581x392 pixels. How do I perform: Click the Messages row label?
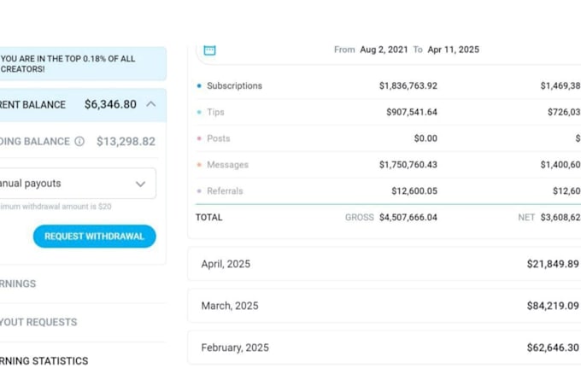pyautogui.click(x=227, y=165)
